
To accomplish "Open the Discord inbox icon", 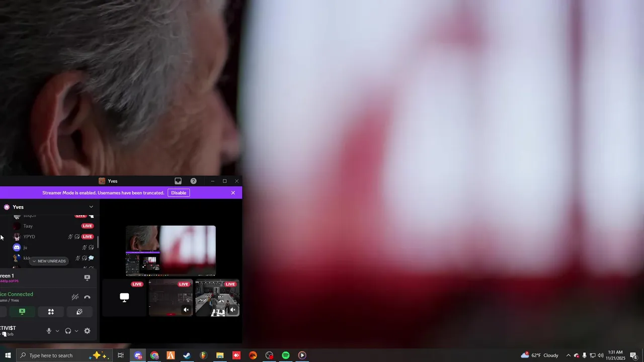I will pyautogui.click(x=178, y=181).
